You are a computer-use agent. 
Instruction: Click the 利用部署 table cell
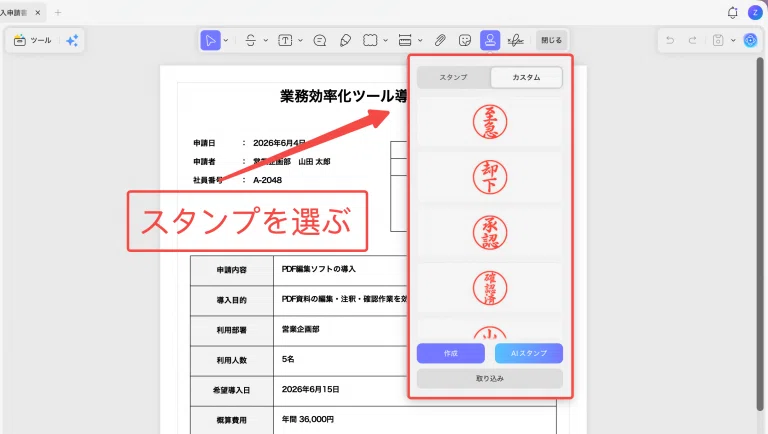[232, 330]
